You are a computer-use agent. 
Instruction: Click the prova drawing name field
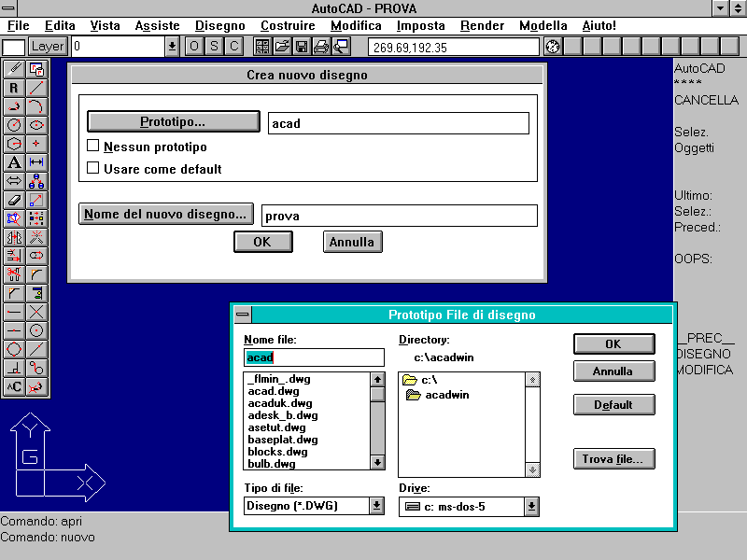tap(400, 216)
